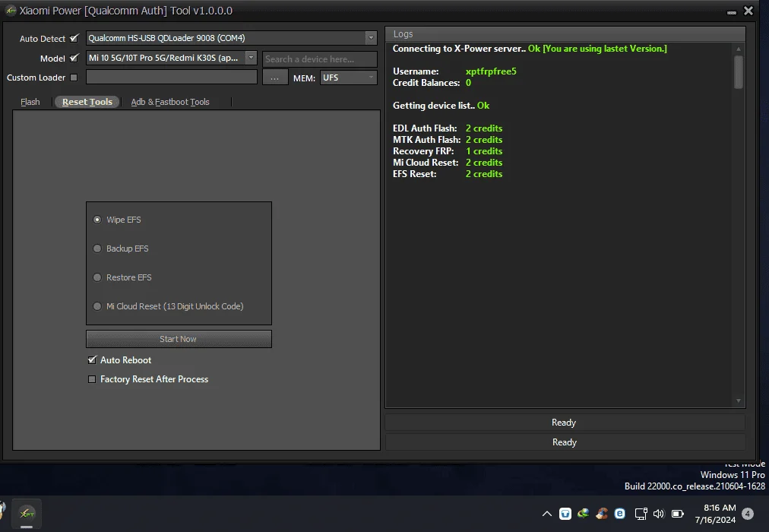Toggle the Auto Detect checkbox
Viewport: 769px width, 532px height.
tap(74, 38)
